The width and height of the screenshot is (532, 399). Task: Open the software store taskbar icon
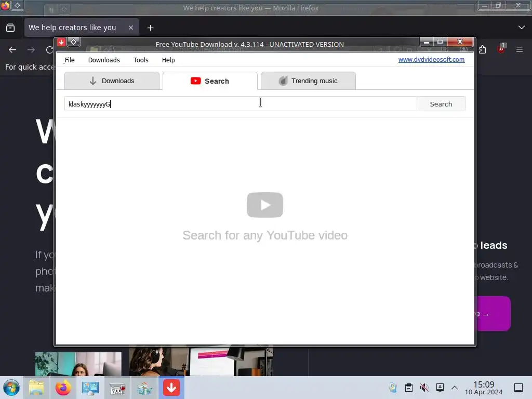(144, 388)
